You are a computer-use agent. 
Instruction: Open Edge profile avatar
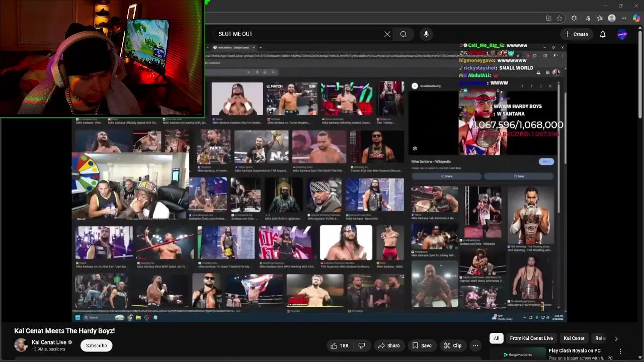(612, 18)
